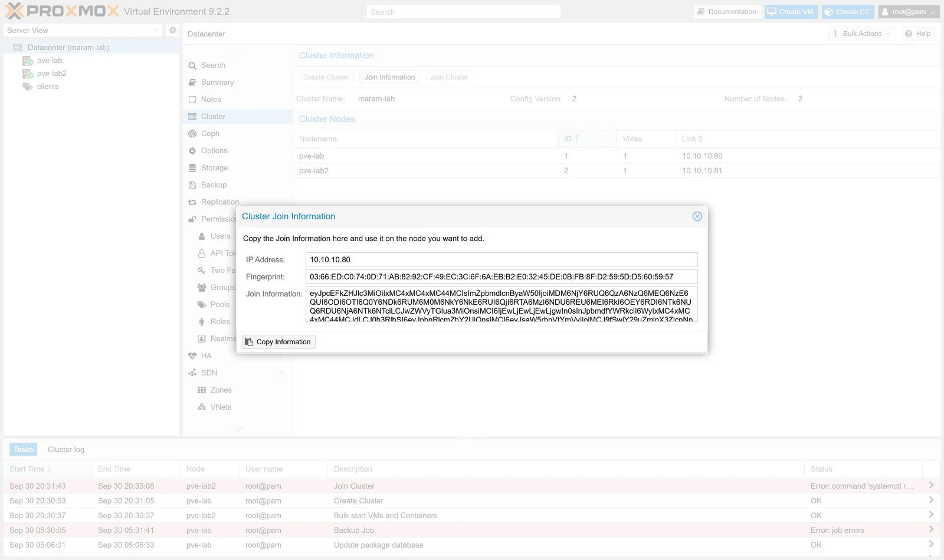
Task: Click the Help button
Action: point(918,34)
